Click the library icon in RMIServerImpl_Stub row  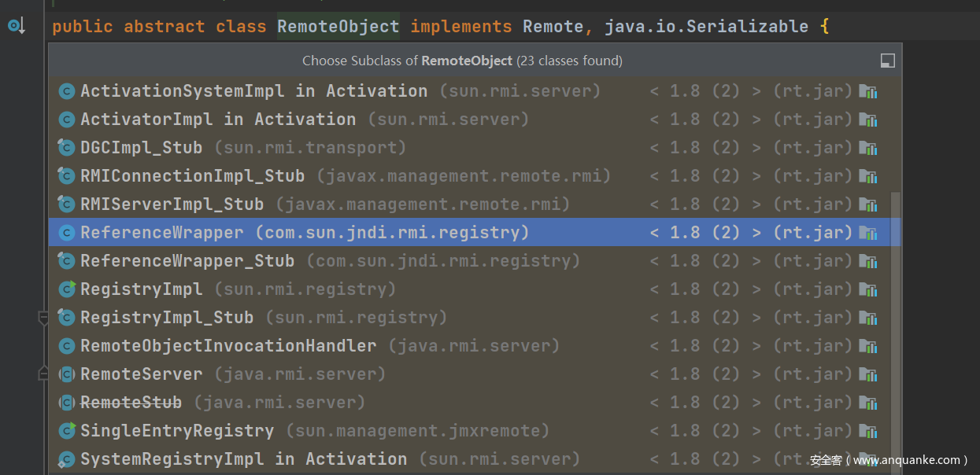tap(868, 204)
